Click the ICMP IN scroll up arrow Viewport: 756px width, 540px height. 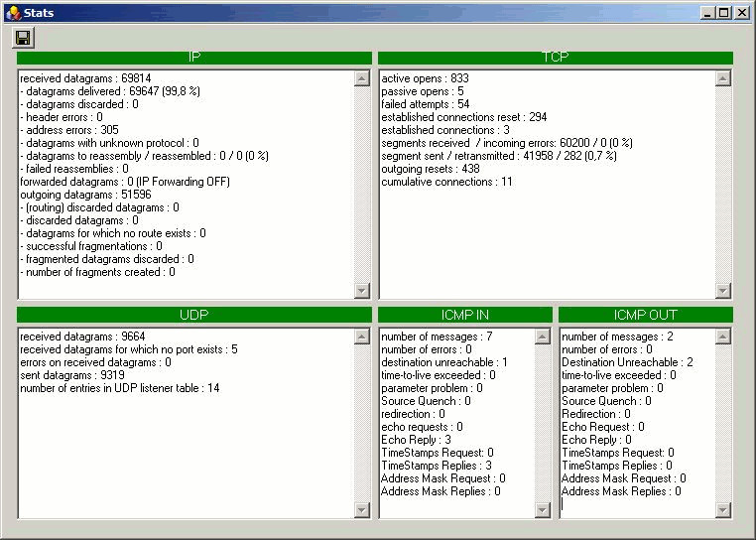pyautogui.click(x=543, y=337)
